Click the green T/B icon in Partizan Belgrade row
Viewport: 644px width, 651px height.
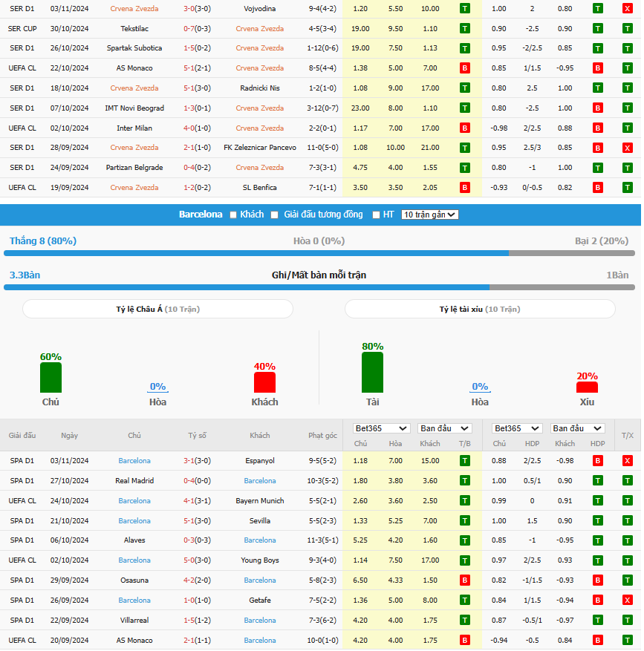coord(464,168)
